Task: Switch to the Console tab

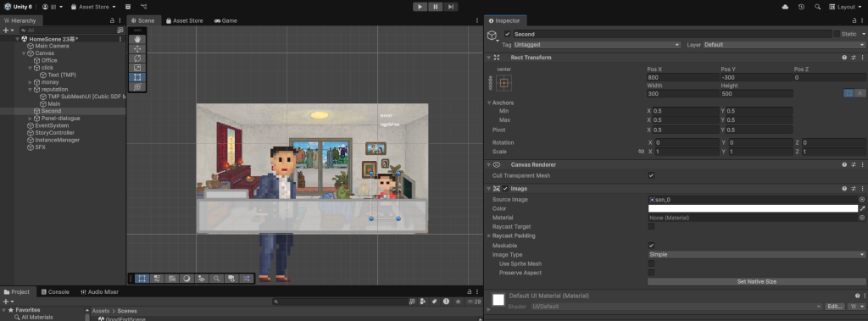Action: [54, 291]
